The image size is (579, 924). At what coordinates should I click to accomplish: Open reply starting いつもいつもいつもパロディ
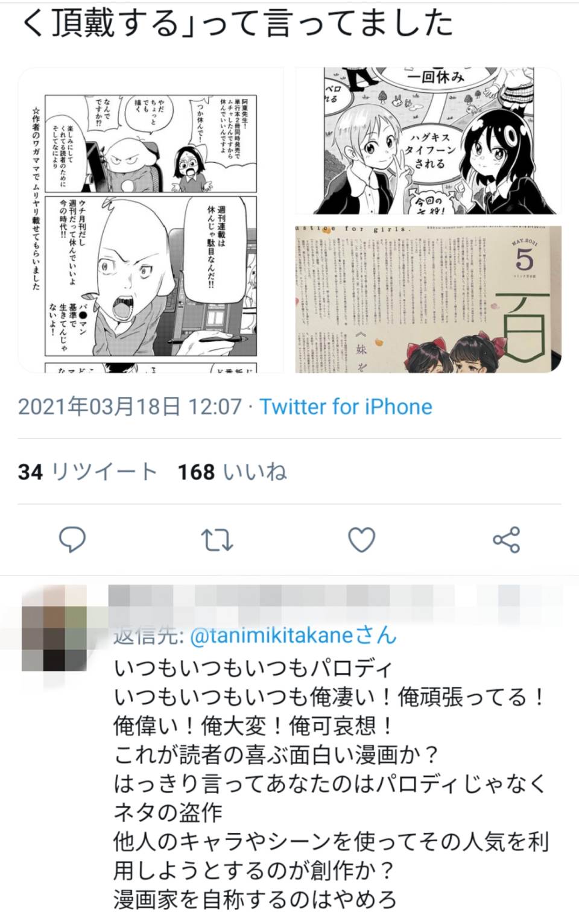(x=331, y=783)
